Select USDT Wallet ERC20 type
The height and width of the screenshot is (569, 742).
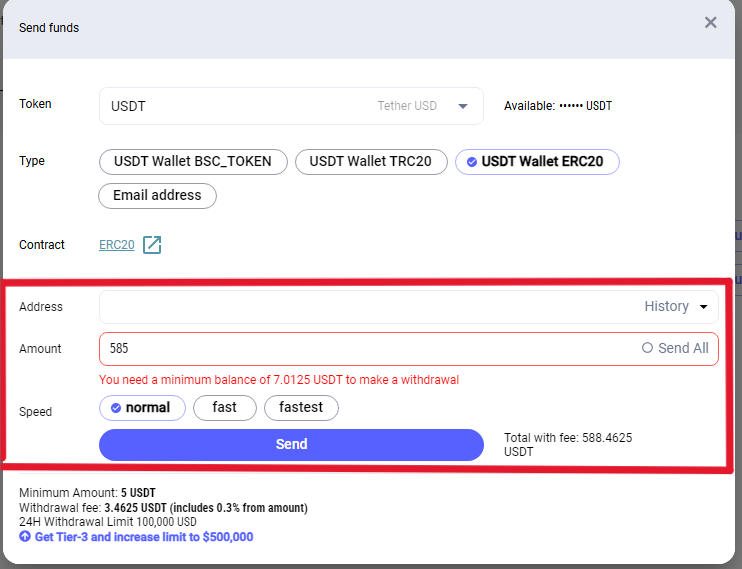coord(537,162)
